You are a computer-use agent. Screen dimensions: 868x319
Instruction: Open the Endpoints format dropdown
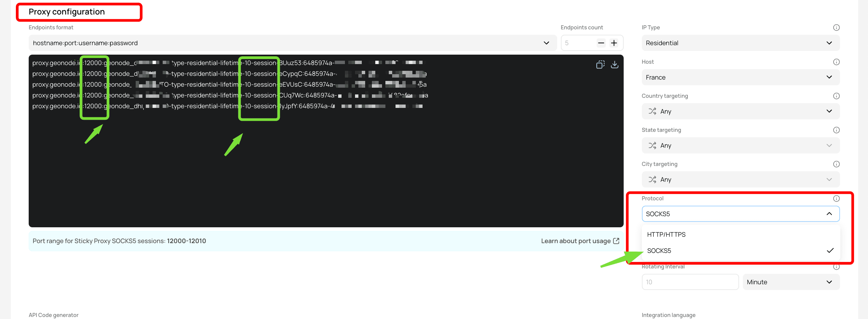click(546, 43)
